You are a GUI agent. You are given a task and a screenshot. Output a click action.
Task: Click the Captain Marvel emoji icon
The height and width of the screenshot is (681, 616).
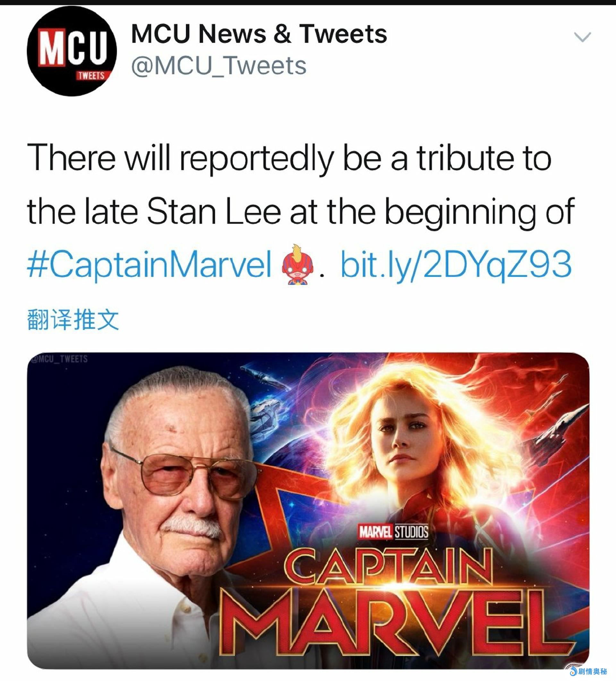[x=297, y=266]
